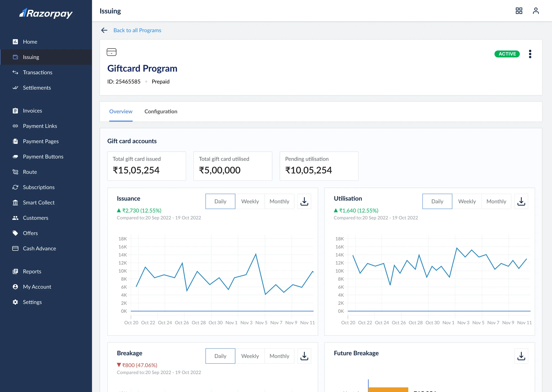Select Weekly view for Utilisation
Image resolution: width=552 pixels, height=392 pixels.
tap(467, 202)
